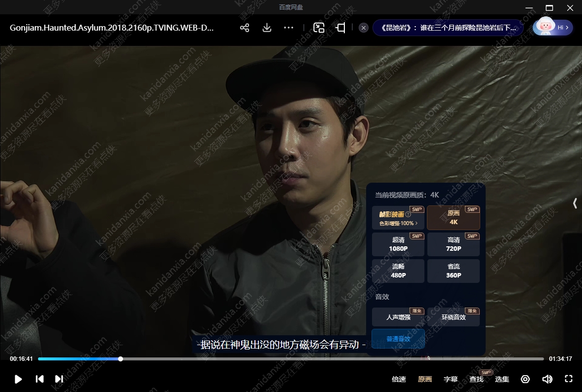This screenshot has height=392, width=582.
Task: Select 1080P 超清 quality
Action: tap(398, 245)
